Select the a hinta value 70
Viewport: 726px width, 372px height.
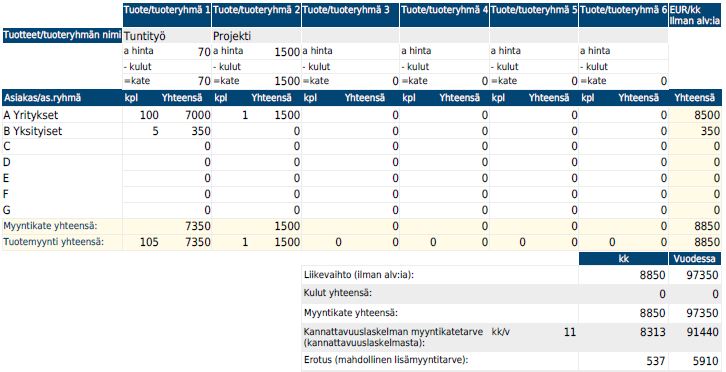pos(204,52)
